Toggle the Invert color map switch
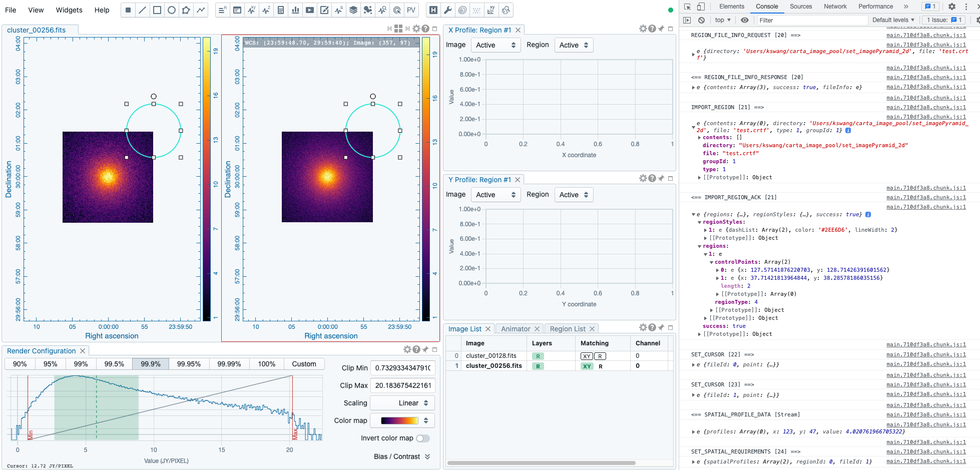The image size is (980, 470). tap(423, 438)
